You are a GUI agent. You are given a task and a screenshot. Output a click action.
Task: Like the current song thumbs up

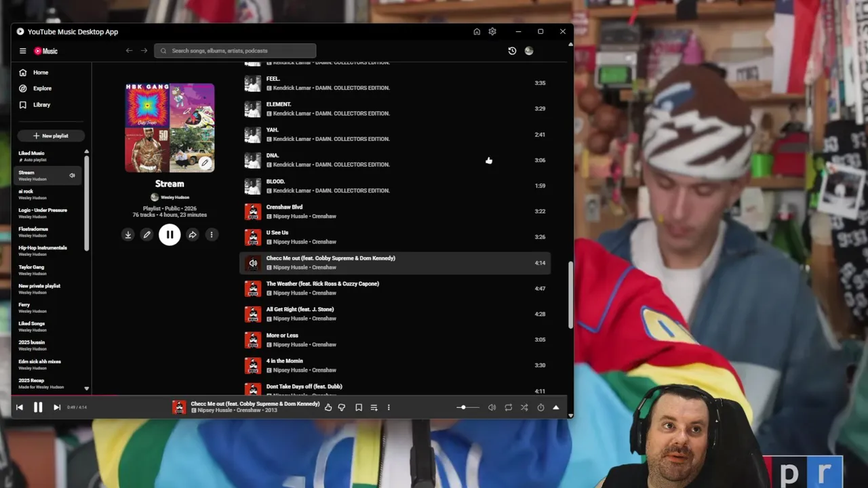click(328, 407)
